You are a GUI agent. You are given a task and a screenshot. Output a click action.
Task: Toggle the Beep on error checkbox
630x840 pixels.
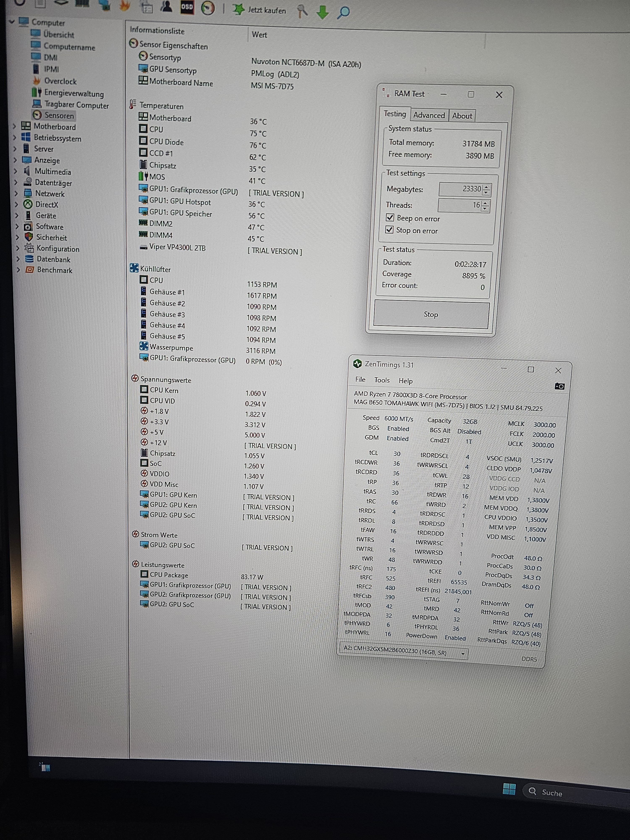[x=390, y=218]
